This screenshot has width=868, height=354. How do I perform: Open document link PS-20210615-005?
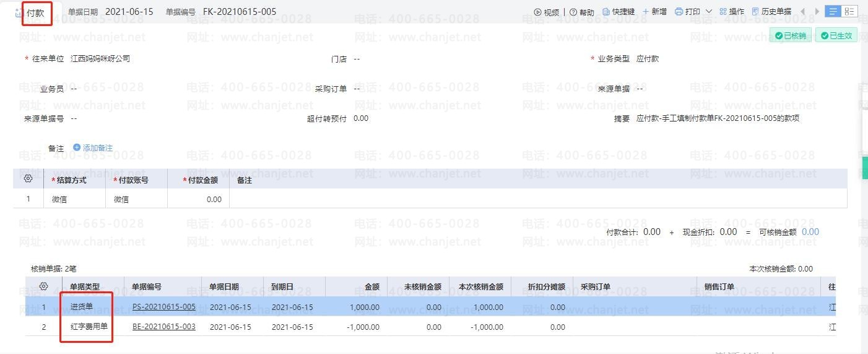[x=164, y=307]
